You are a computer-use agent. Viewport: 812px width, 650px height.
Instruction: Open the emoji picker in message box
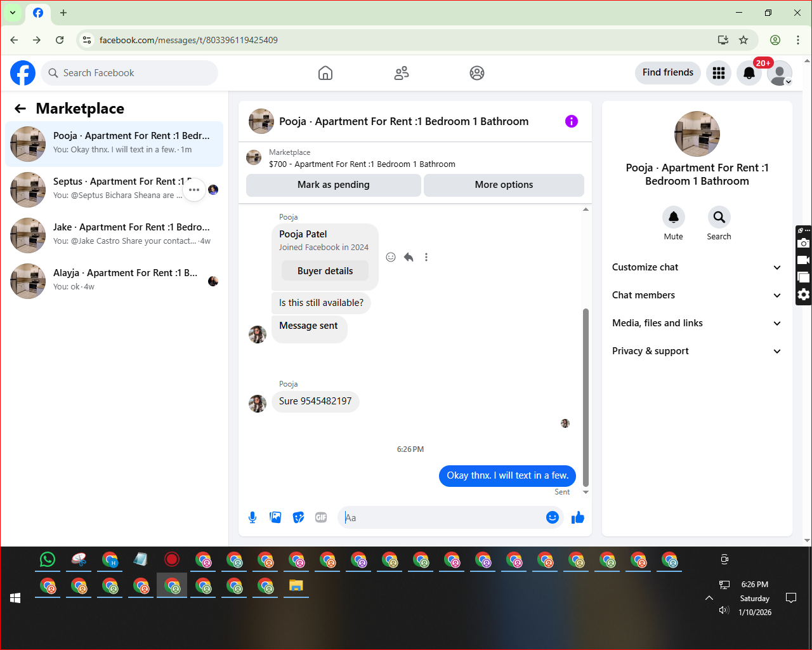point(553,517)
